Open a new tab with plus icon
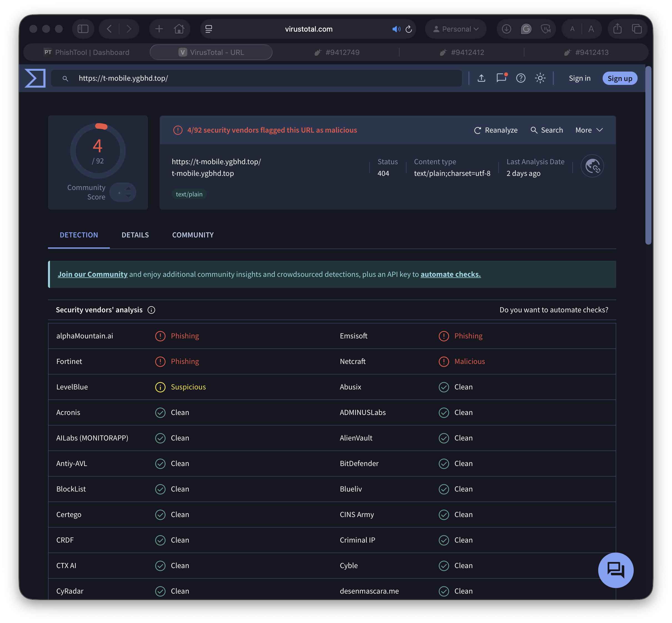Screen dimensions: 672x623 (x=159, y=29)
